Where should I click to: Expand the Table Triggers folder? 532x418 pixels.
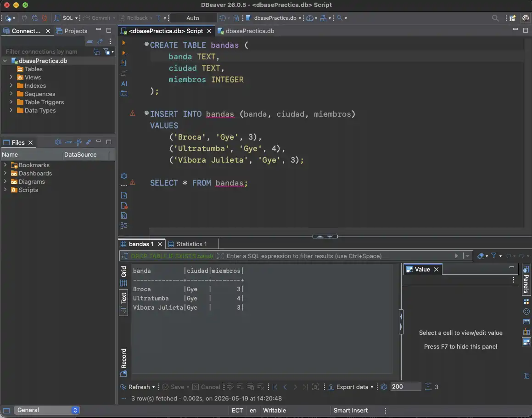[11, 102]
